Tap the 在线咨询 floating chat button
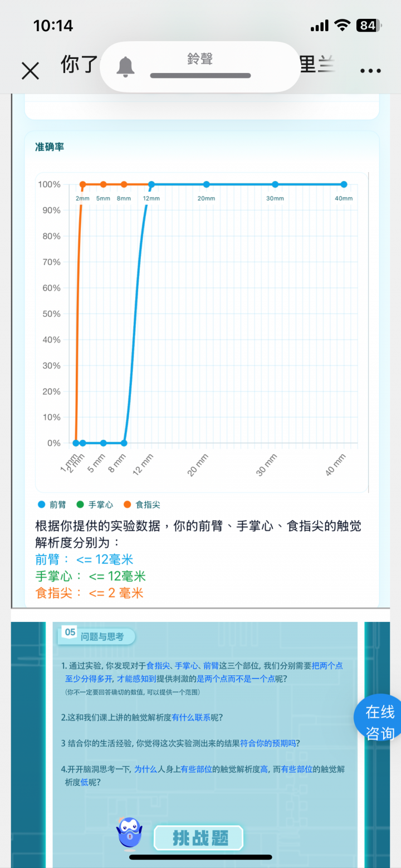This screenshot has height=868, width=401. [x=380, y=722]
